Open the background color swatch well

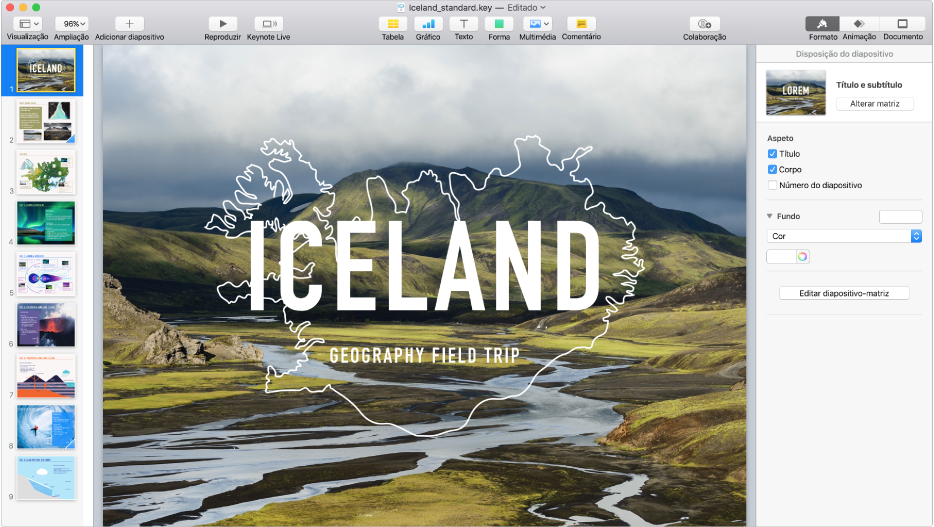[781, 257]
